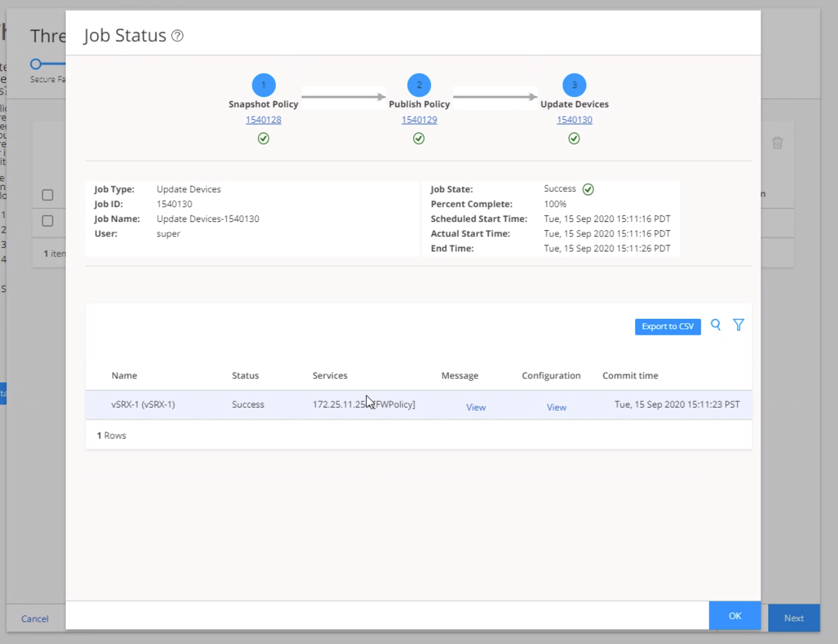
Task: Click the trash delete icon in background
Action: click(777, 143)
